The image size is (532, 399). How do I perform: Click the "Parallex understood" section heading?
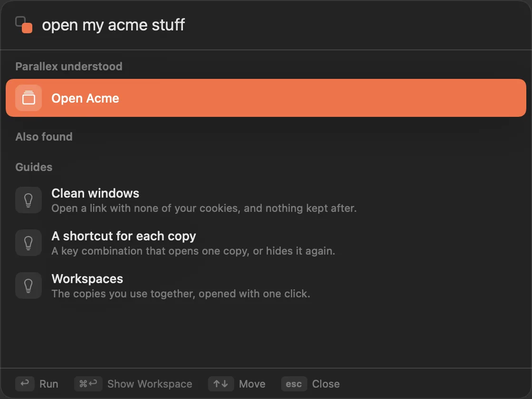coord(69,66)
